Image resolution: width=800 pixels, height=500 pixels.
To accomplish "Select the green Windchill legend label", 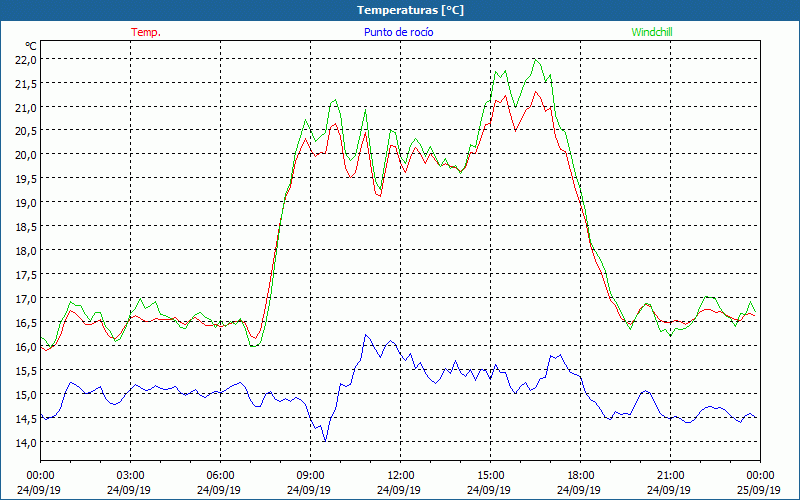I will [652, 32].
